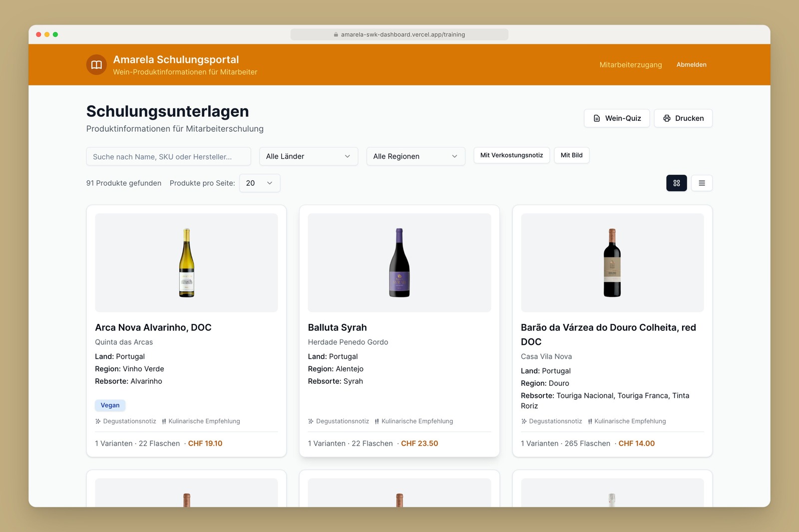Switch to list view layout
The image size is (799, 532).
coord(702,183)
